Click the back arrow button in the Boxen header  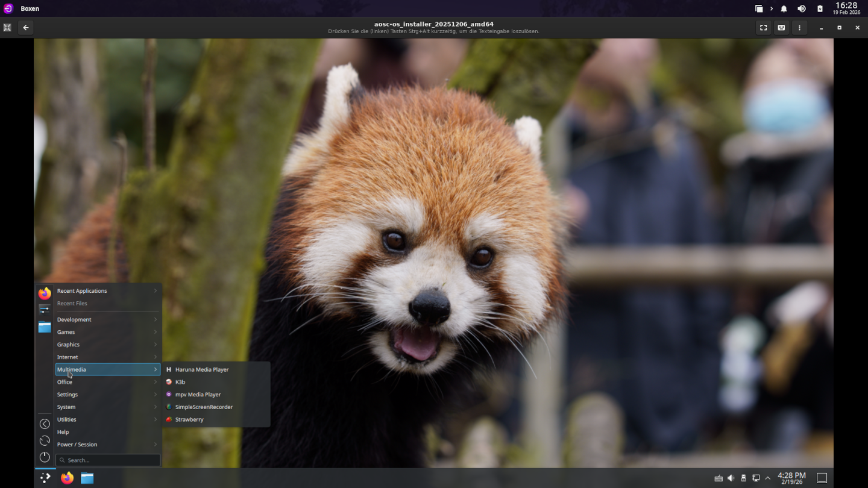pos(25,28)
